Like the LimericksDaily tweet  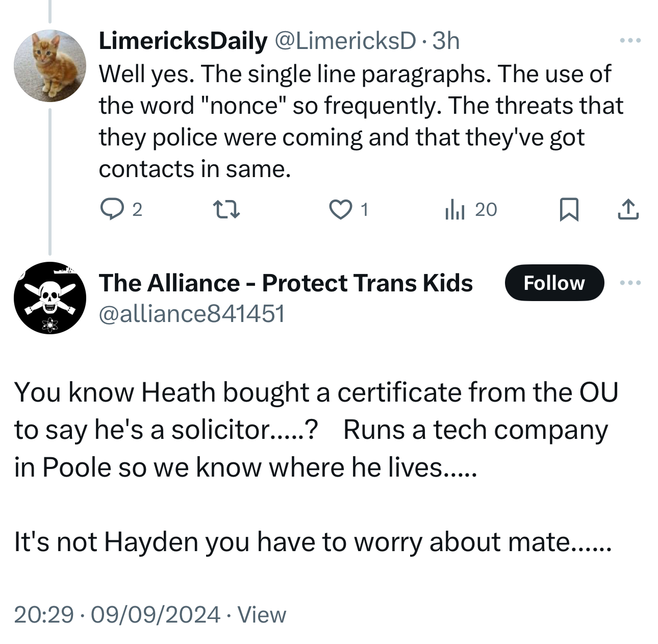tap(340, 210)
